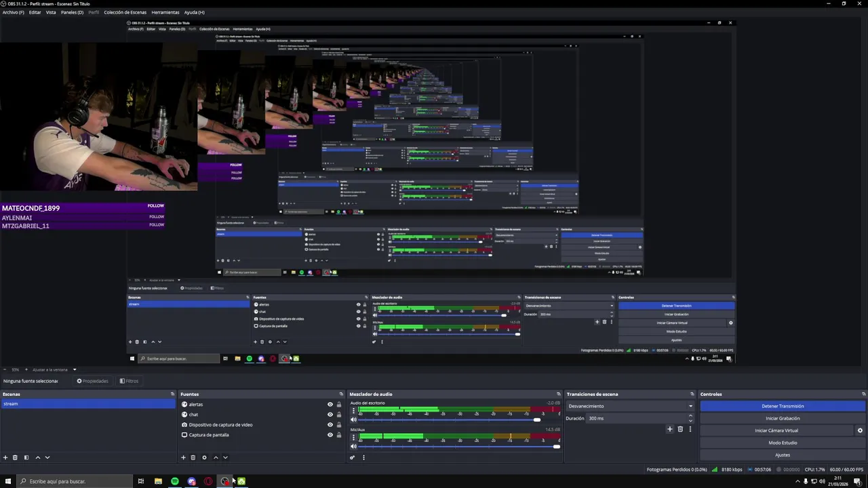Move scene up in Escenas panel
The image size is (868, 488).
37,457
